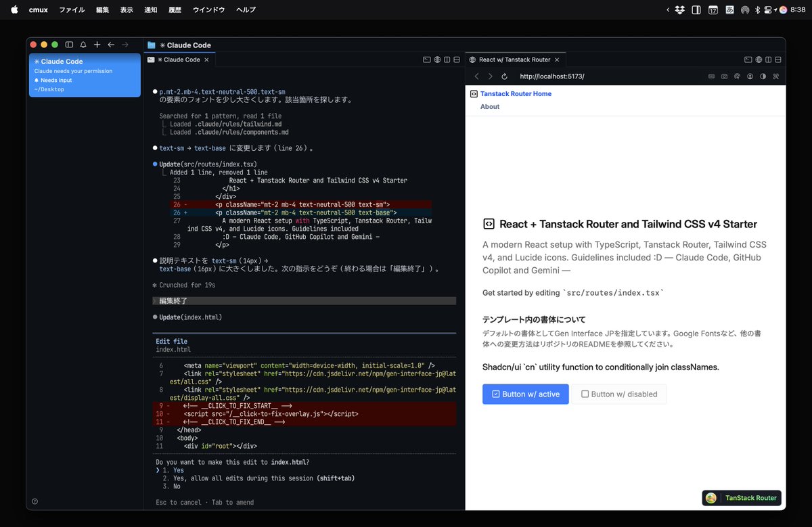Screen dimensions: 812x527
Task: Open new terminal from browser pane toolbar
Action: tap(748, 60)
